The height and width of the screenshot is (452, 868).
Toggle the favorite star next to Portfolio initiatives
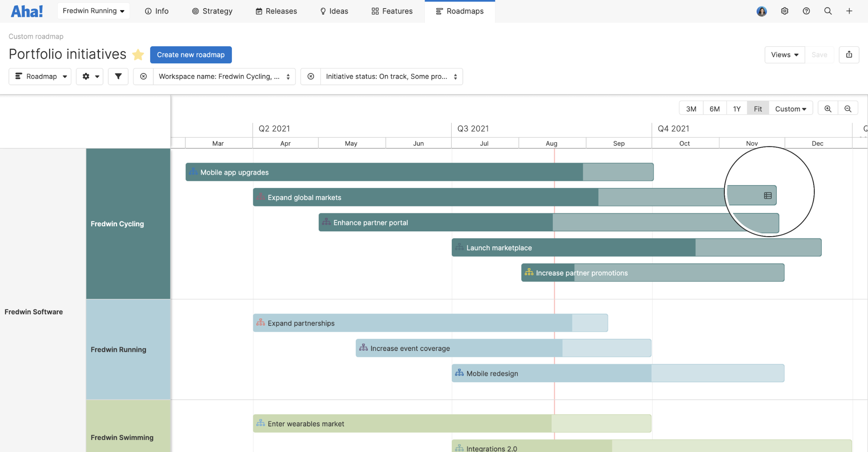138,55
